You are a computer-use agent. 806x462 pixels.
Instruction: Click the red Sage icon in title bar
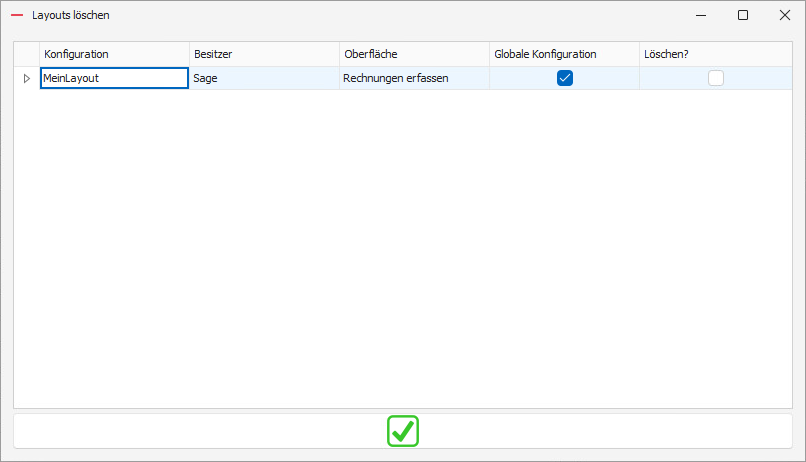(x=16, y=16)
